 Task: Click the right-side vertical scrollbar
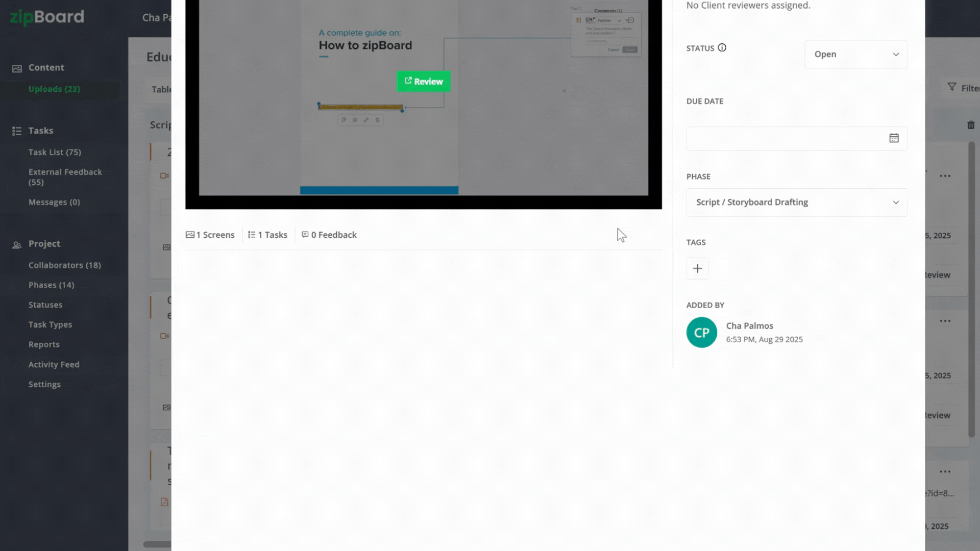(971, 288)
